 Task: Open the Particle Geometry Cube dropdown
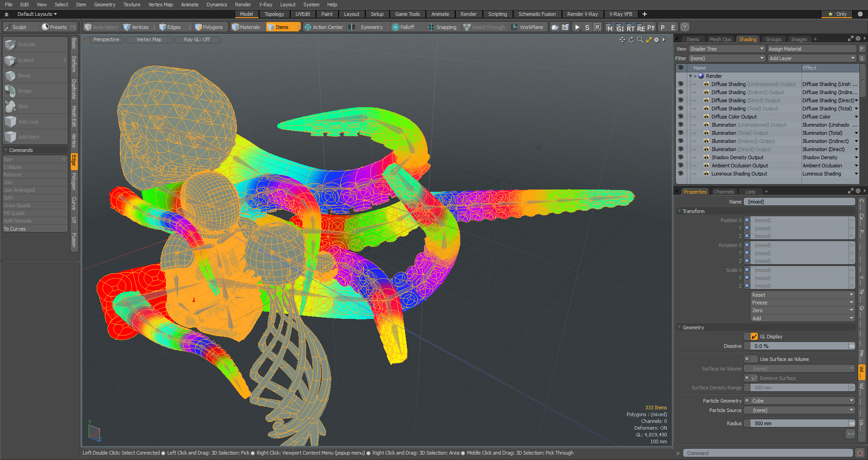pos(803,401)
